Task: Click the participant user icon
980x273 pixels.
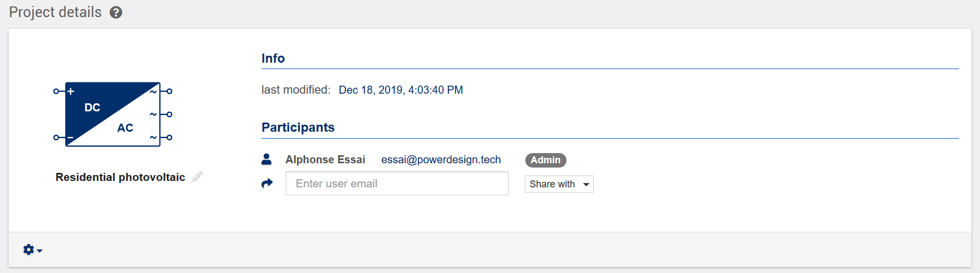Action: (266, 160)
